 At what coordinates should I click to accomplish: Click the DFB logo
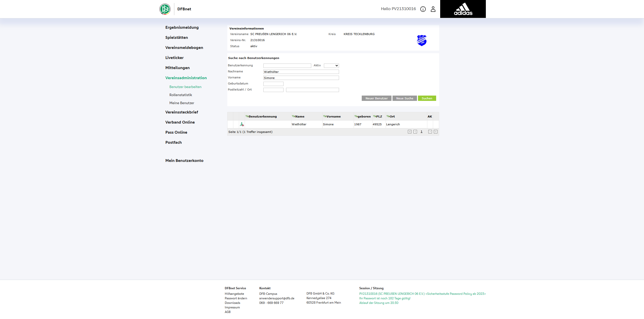coord(165,9)
